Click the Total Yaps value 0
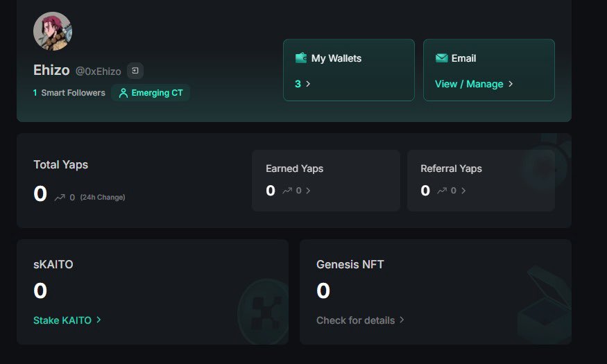 click(40, 193)
